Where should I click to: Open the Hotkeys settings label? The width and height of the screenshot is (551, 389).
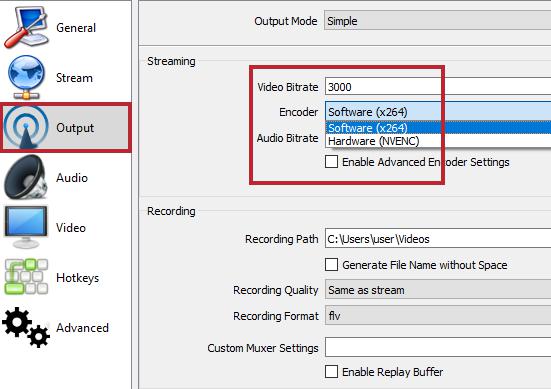click(78, 278)
